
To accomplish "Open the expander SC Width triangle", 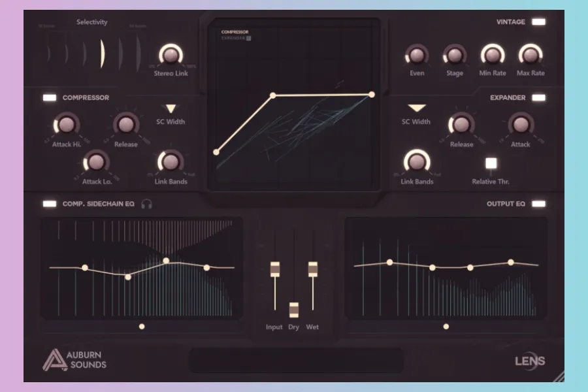I will 416,108.
